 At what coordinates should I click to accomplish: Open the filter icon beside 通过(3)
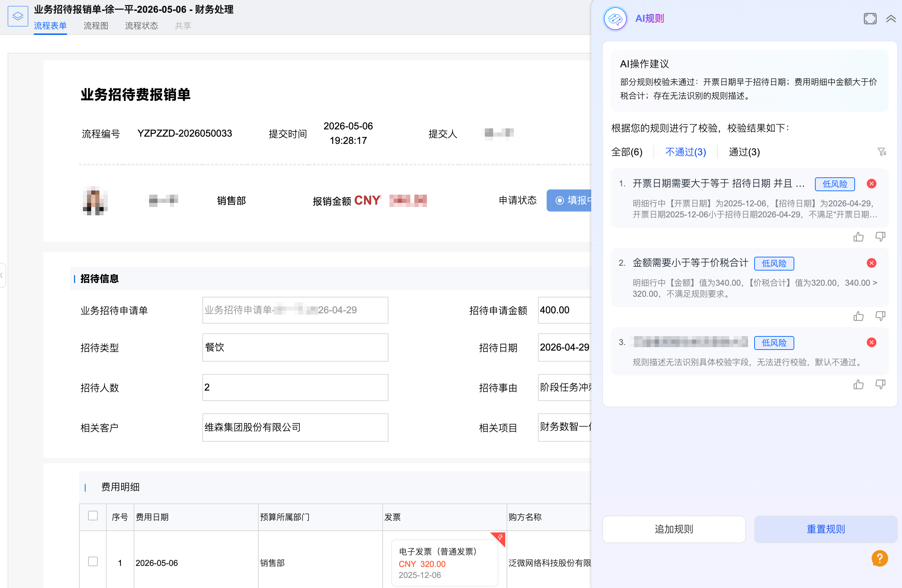click(882, 152)
